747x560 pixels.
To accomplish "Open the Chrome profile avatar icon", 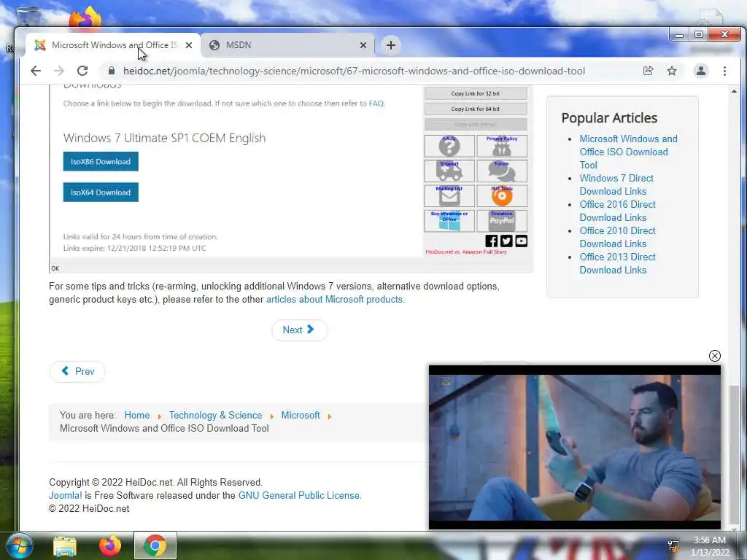I will pos(701,71).
